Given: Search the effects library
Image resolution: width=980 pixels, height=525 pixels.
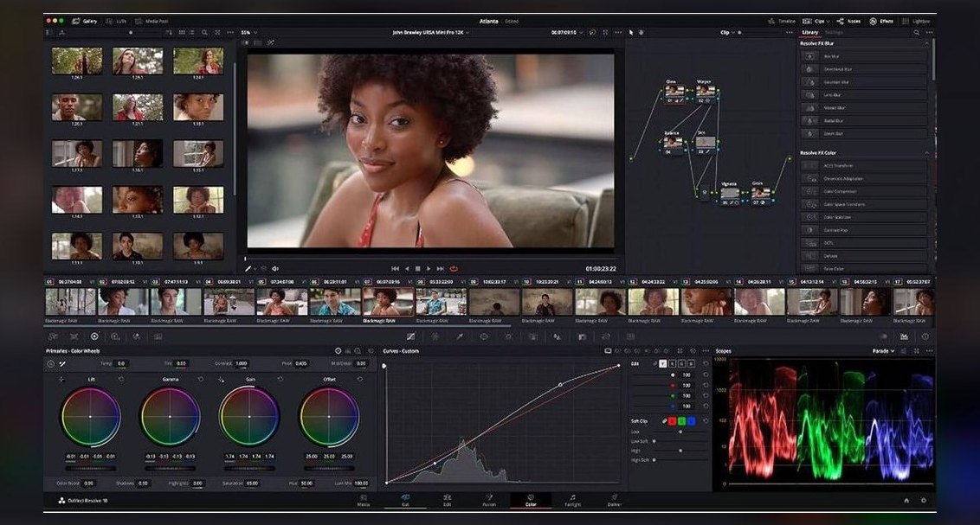Looking at the screenshot, I should tap(916, 33).
